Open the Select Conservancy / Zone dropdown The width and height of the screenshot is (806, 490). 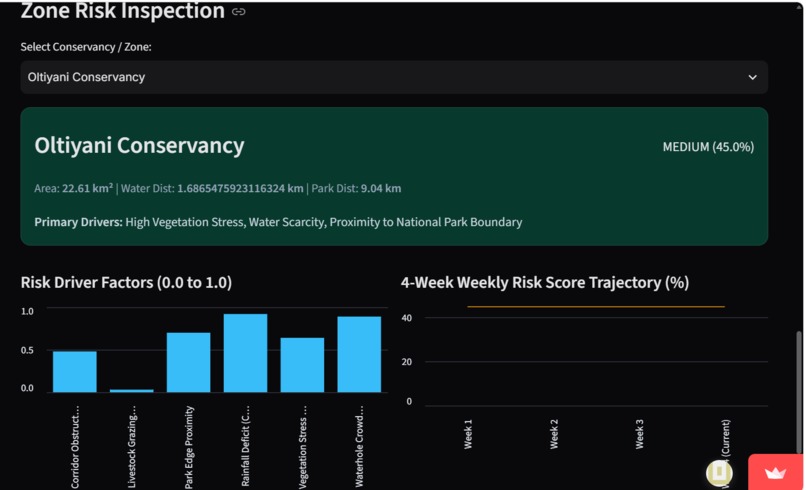[394, 77]
